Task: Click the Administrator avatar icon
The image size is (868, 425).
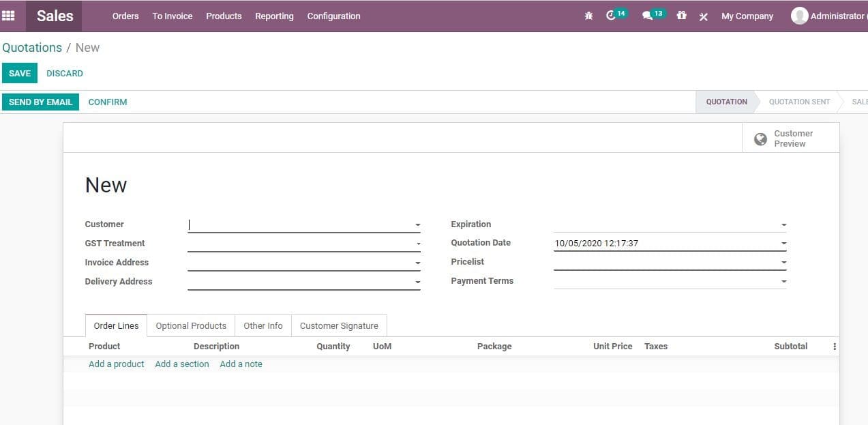Action: point(799,15)
